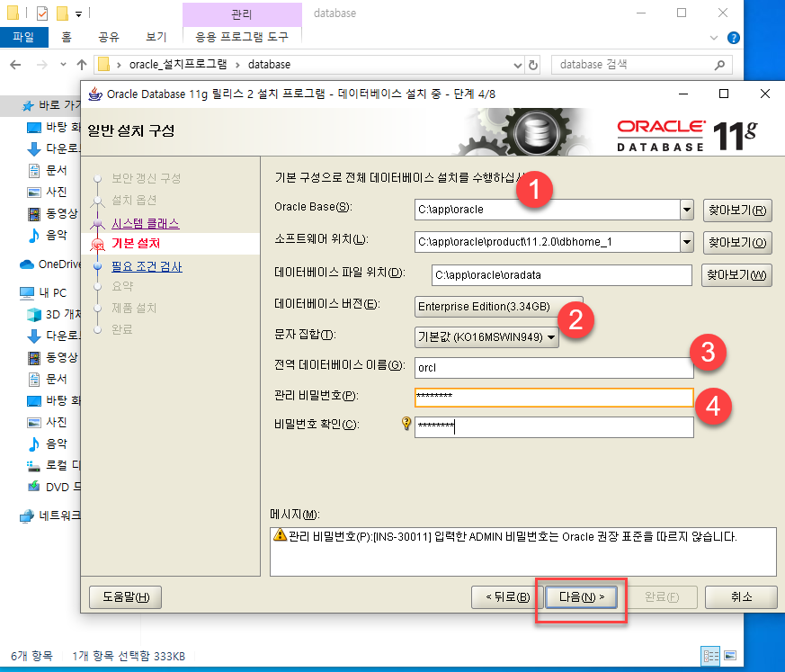This screenshot has height=672, width=785.
Task: Expand the Explorer address bar history dropdown
Action: pos(518,65)
